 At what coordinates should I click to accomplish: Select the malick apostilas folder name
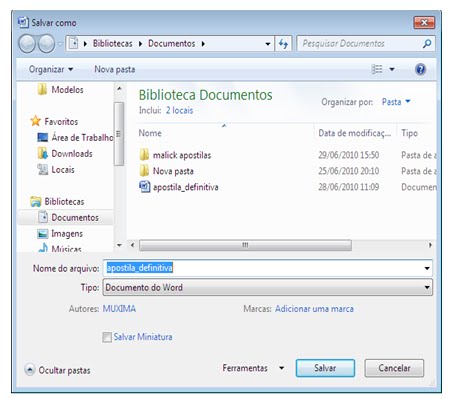coord(182,155)
